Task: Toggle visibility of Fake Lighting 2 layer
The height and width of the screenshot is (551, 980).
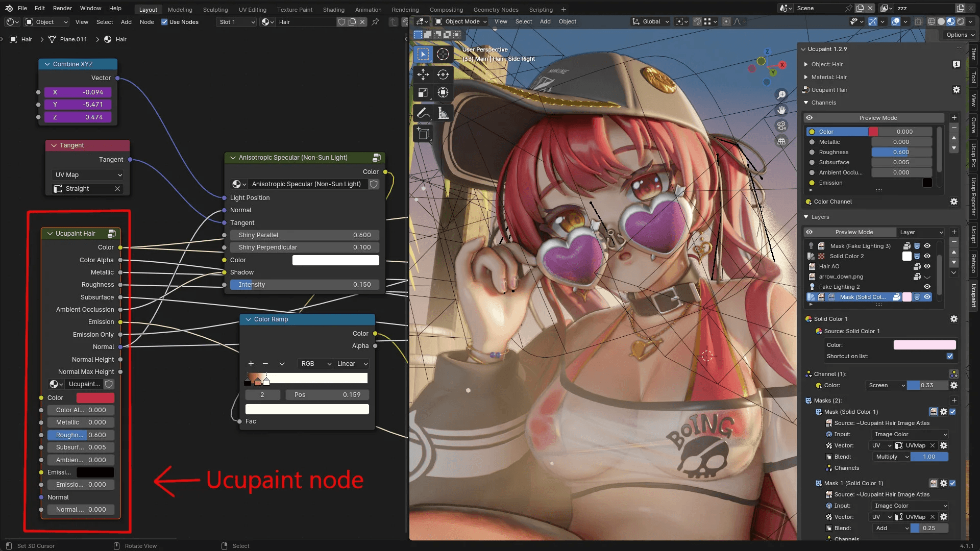Action: coord(928,287)
